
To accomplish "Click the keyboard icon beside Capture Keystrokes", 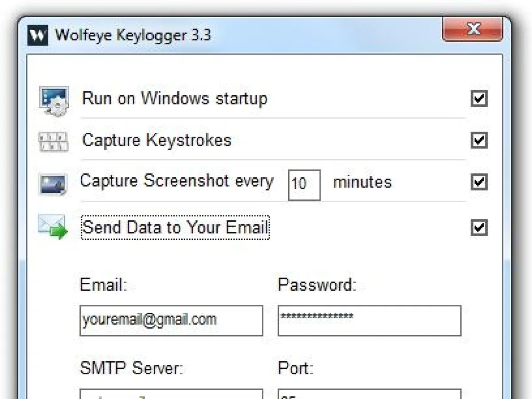I will [x=53, y=141].
